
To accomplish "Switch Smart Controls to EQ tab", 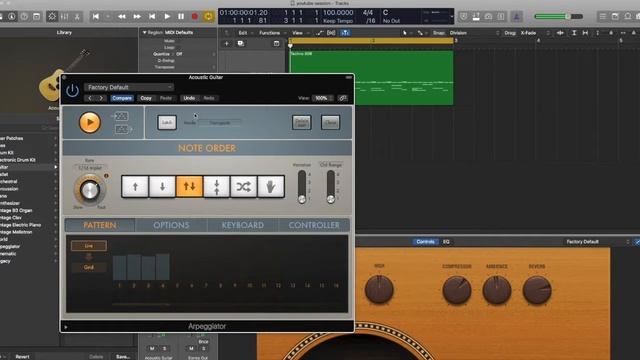I will 446,242.
